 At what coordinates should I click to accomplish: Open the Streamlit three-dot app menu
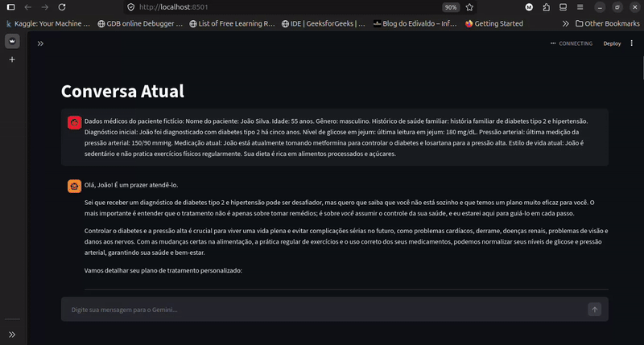632,43
